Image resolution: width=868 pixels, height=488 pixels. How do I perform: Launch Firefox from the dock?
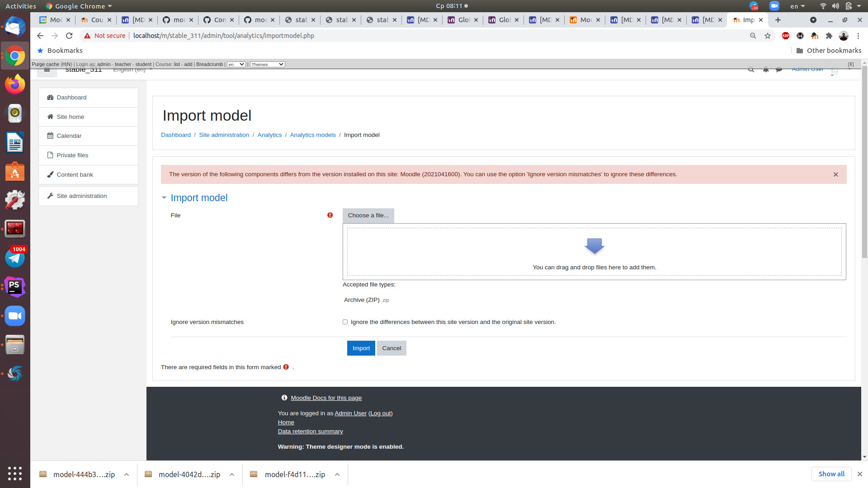tap(15, 84)
